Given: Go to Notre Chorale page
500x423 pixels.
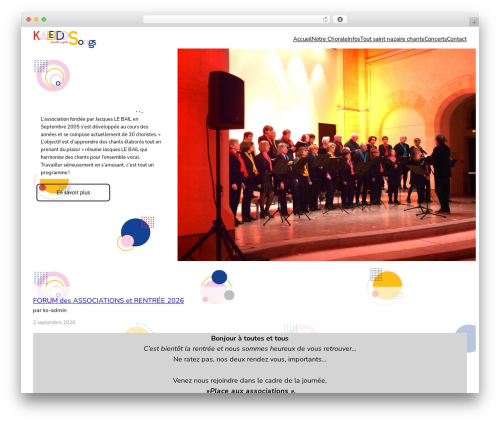Looking at the screenshot, I should point(329,39).
